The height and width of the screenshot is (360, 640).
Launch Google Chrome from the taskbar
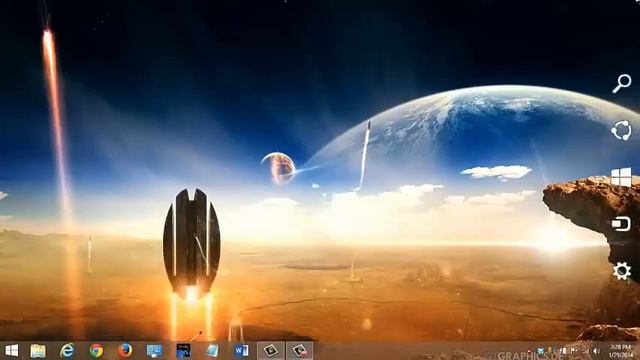pyautogui.click(x=96, y=351)
